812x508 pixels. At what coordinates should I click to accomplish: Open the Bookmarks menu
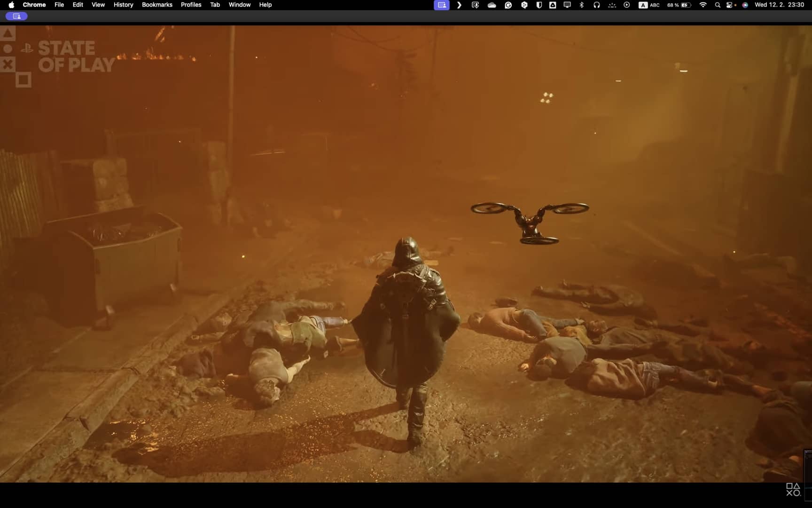click(157, 5)
